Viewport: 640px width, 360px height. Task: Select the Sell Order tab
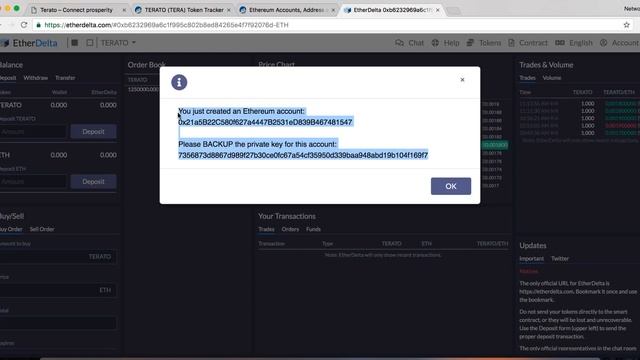[42, 229]
